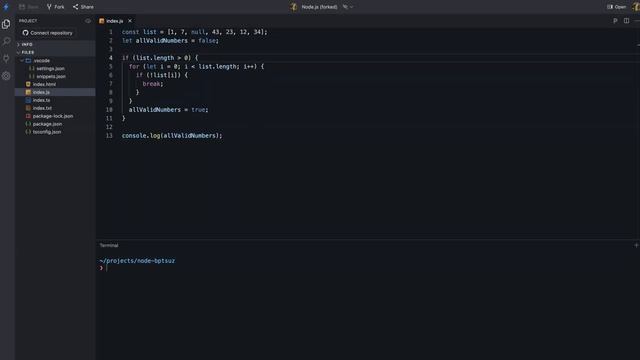Click the Terminal panel label
Image resolution: width=640 pixels, height=360 pixels.
(x=109, y=245)
